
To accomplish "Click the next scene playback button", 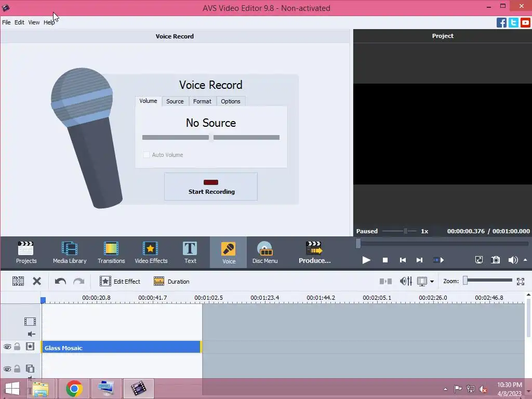I will coord(438,260).
